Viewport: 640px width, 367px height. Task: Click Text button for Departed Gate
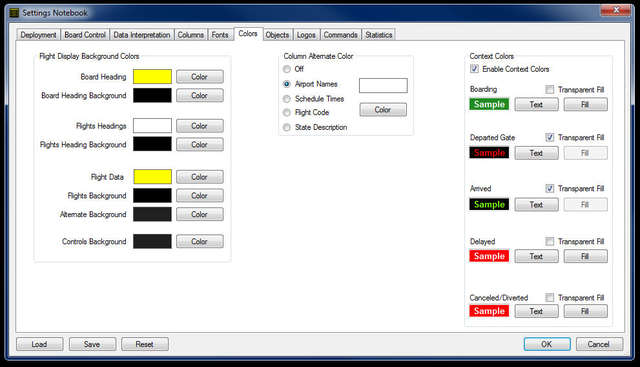click(536, 153)
